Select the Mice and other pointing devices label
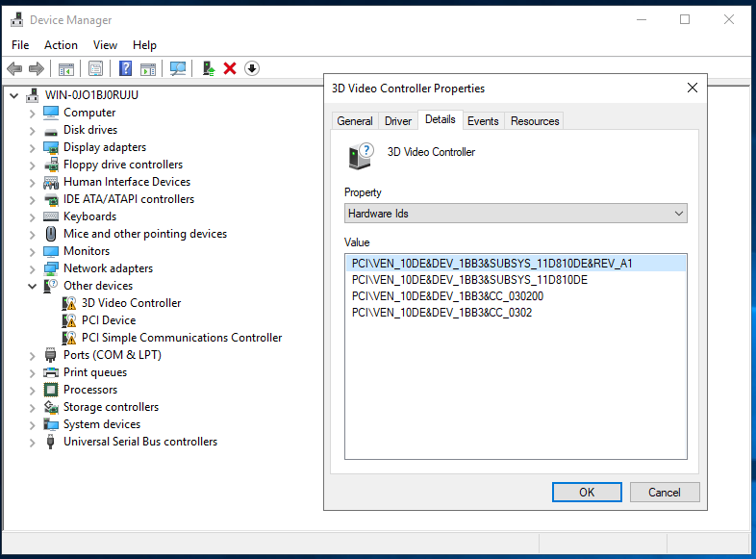 (145, 234)
